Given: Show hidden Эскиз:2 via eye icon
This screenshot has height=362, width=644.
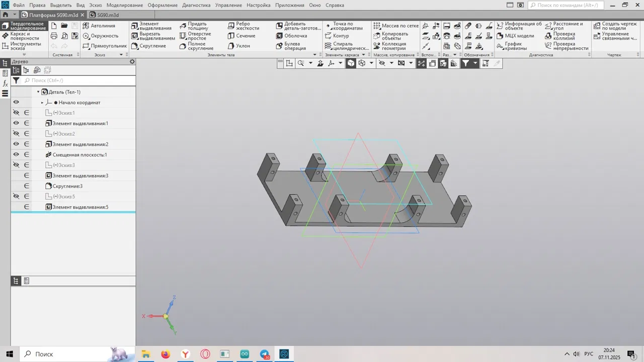Looking at the screenshot, I should 16,134.
